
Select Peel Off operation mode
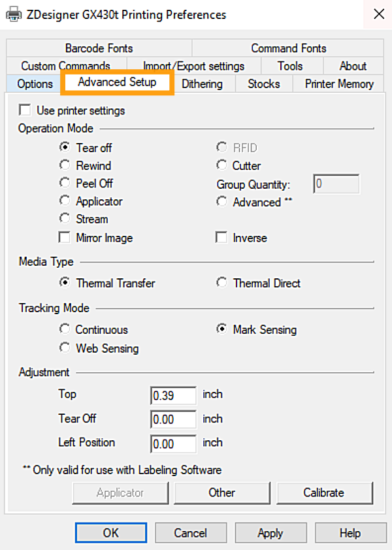click(65, 182)
